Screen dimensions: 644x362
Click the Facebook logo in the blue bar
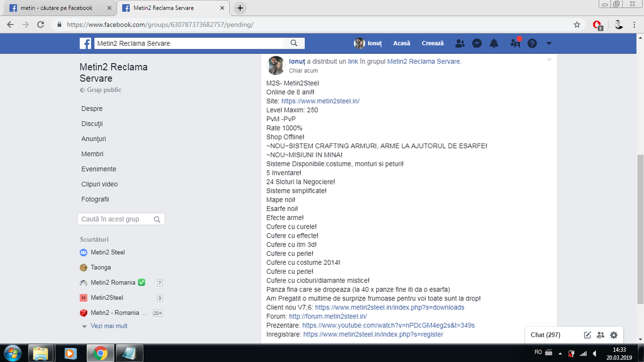point(85,43)
